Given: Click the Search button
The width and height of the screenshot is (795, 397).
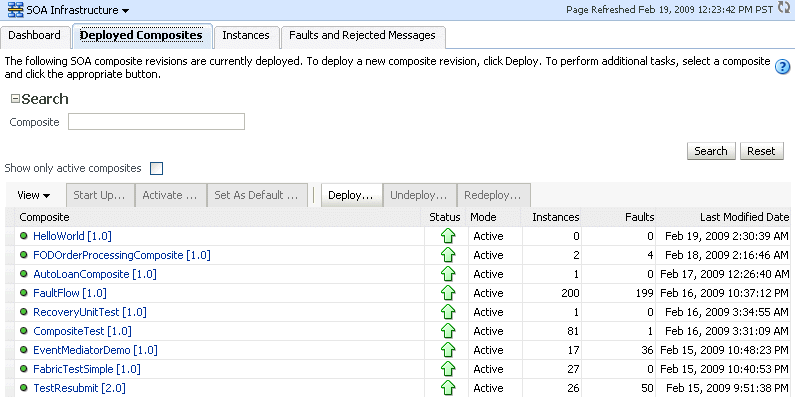Looking at the screenshot, I should point(711,151).
